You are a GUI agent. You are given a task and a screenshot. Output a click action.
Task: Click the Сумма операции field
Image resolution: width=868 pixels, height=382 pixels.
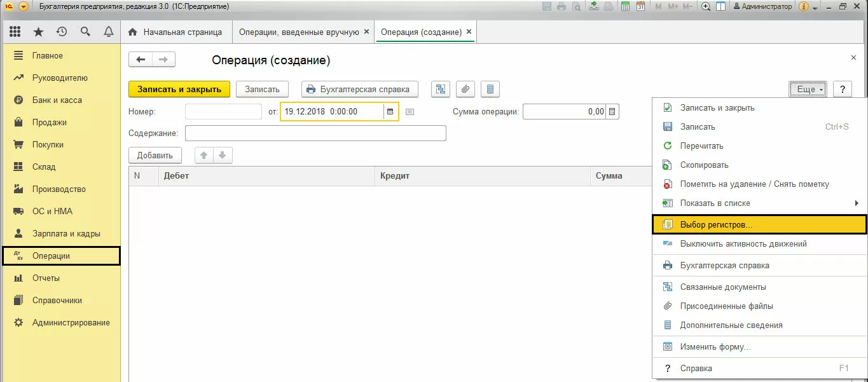(564, 111)
